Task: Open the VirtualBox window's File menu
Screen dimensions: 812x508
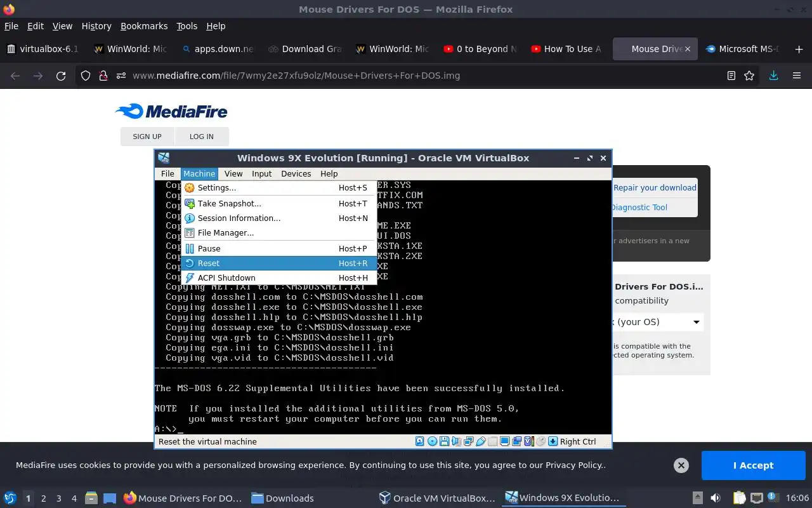Action: [167, 173]
